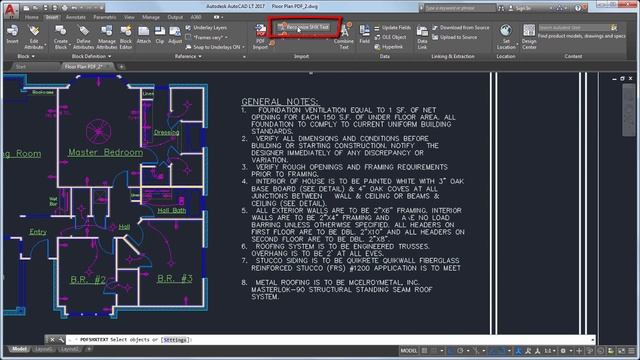Image resolution: width=640 pixels, height=360 pixels.
Task: Click the PDF Import icon
Action: tap(261, 31)
